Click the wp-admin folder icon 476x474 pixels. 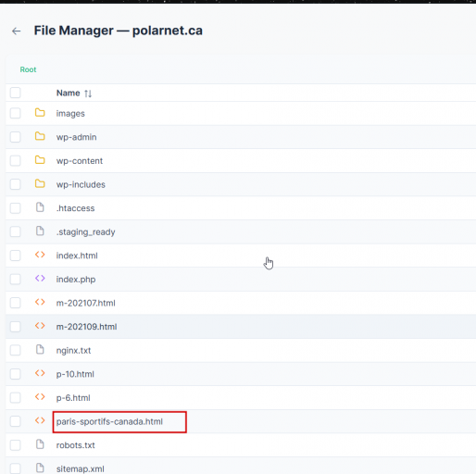pos(40,136)
